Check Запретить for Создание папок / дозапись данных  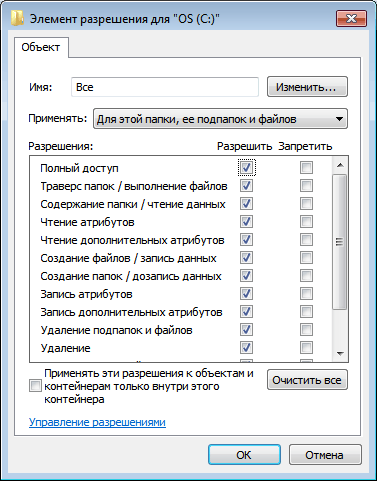coord(306,275)
